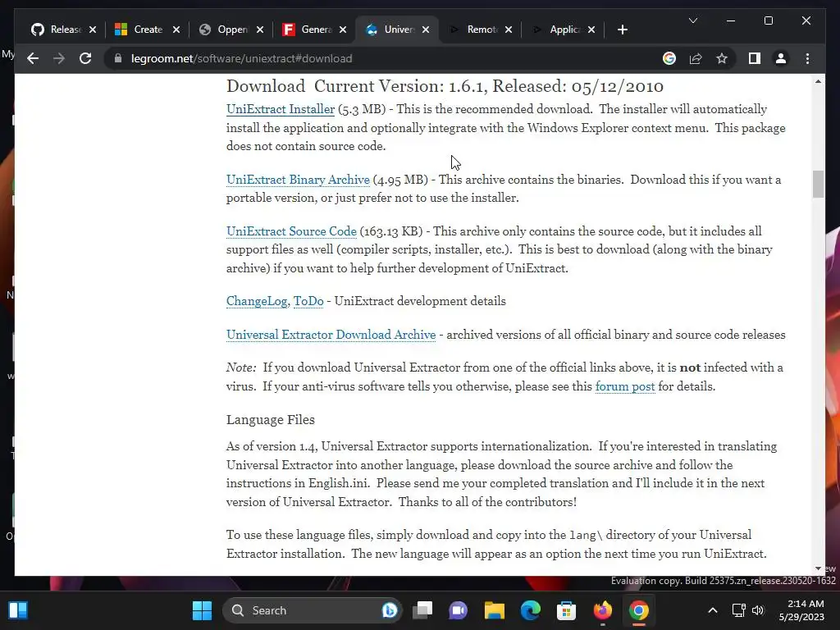Open the ChangeLog link
This screenshot has width=840, height=630.
pyautogui.click(x=257, y=301)
